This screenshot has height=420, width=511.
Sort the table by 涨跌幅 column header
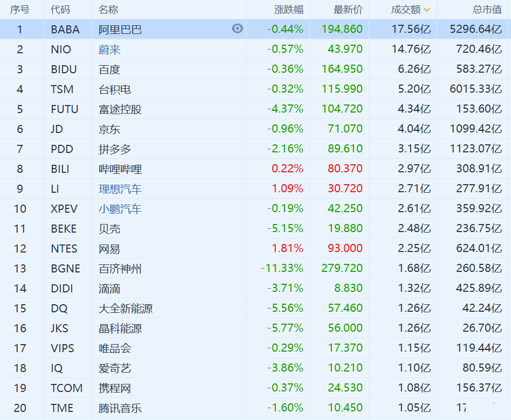coord(288,10)
